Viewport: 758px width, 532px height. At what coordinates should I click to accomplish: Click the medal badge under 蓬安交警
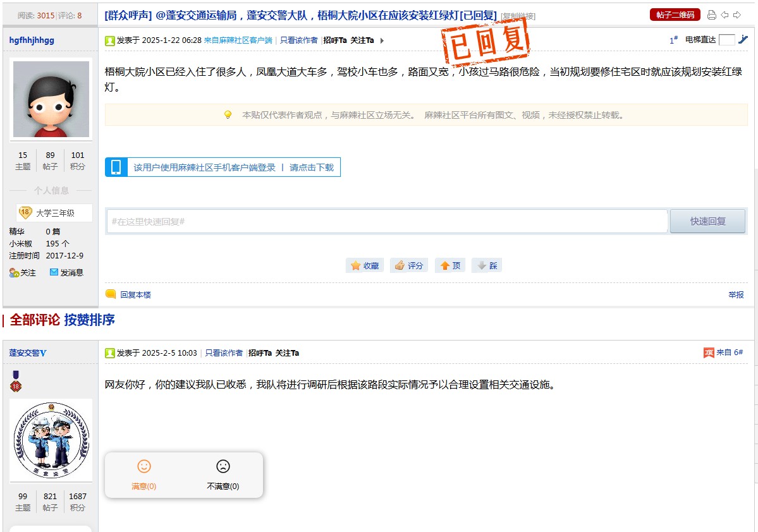pyautogui.click(x=16, y=381)
